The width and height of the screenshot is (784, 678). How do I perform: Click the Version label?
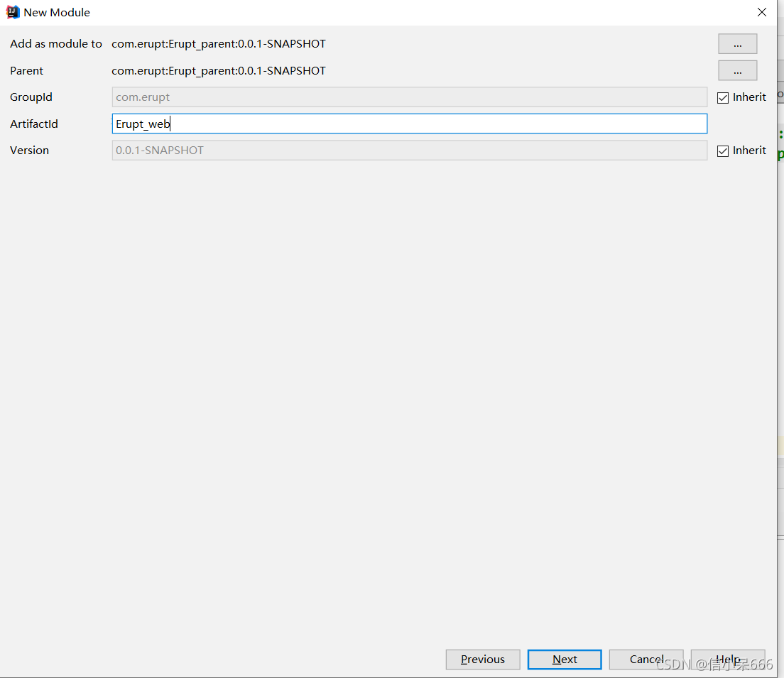pyautogui.click(x=30, y=150)
